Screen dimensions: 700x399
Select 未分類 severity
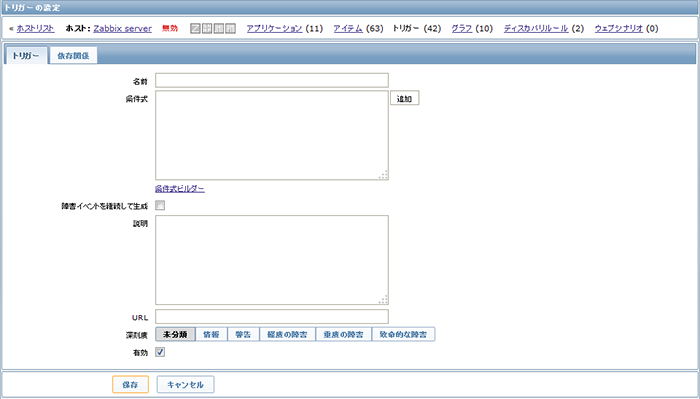point(175,334)
